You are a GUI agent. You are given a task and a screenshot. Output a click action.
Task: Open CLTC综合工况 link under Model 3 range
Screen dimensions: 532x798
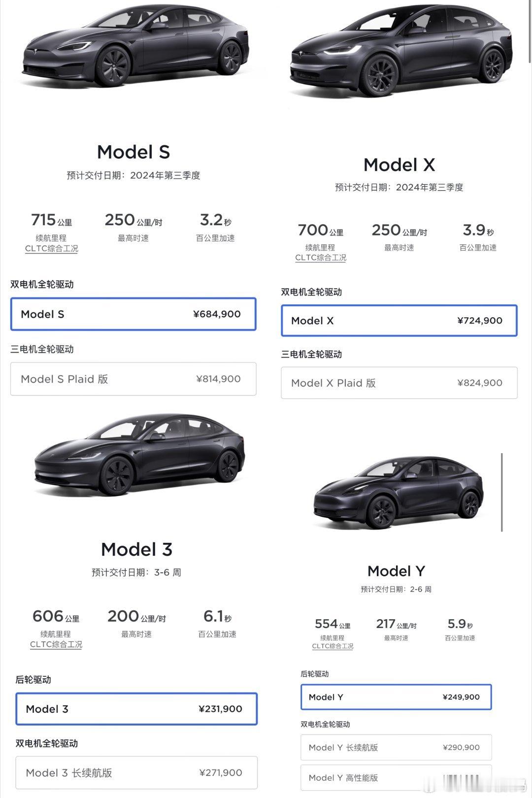tap(56, 644)
